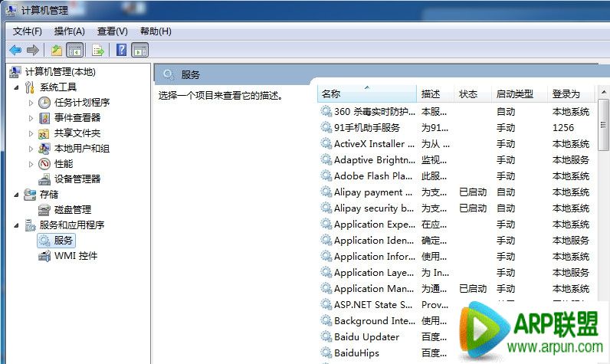Toggle the Show/Hide Console Tree icon
This screenshot has height=364, width=610.
[75, 50]
